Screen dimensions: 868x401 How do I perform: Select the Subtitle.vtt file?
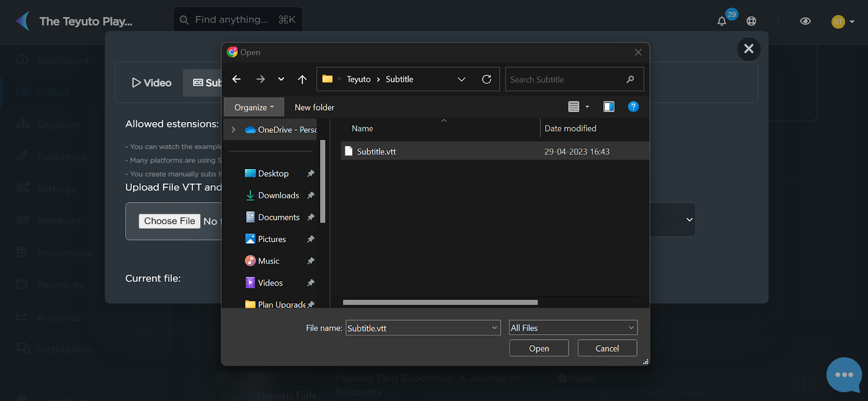coord(495,151)
